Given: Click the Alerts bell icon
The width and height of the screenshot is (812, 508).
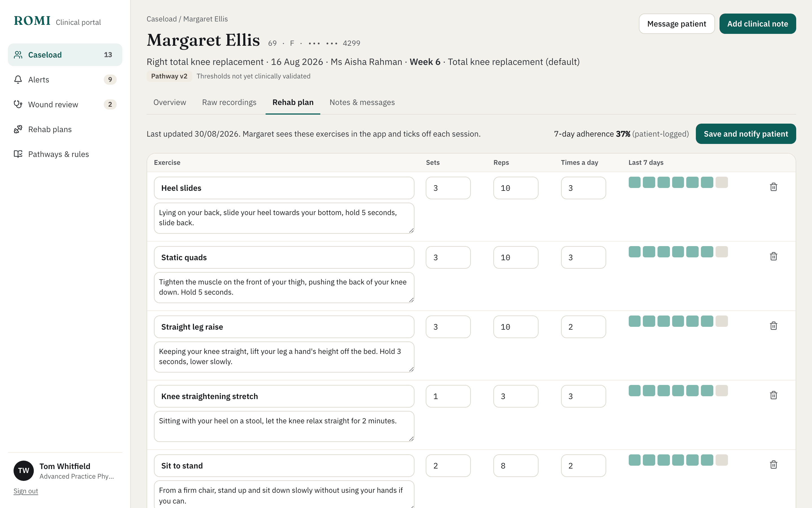Looking at the screenshot, I should pos(18,80).
